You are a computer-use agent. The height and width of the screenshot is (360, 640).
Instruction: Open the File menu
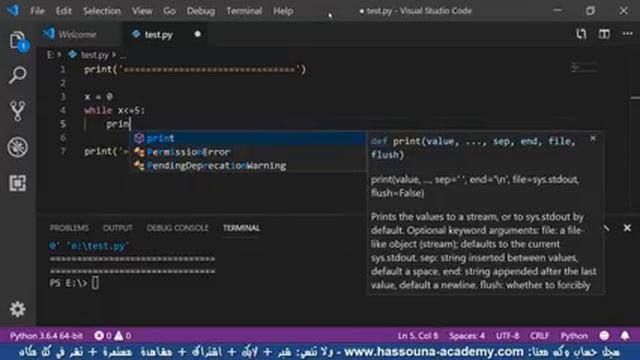(38, 11)
